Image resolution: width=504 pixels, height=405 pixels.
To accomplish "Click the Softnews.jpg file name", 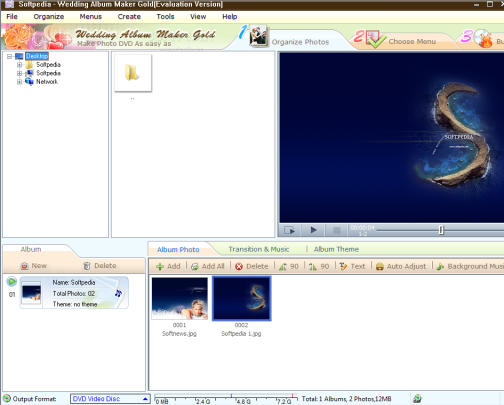I will click(x=179, y=334).
